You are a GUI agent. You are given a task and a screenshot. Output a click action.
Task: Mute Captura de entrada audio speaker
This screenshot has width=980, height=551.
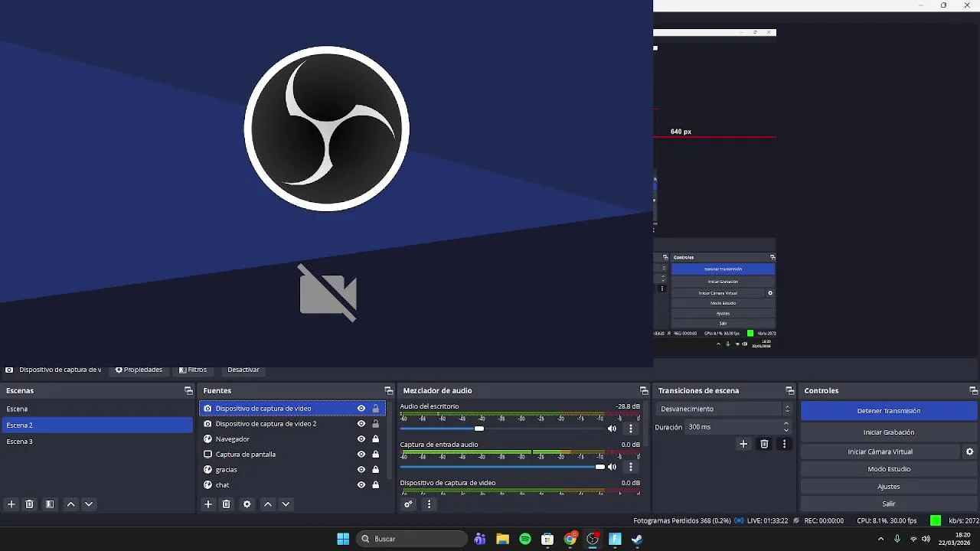tap(612, 467)
